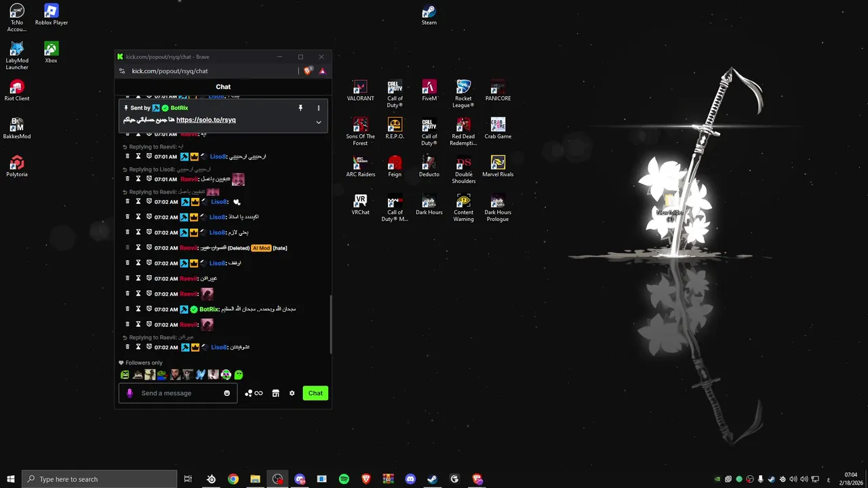
Task: Open the emoji picker in message box
Action: [x=226, y=393]
